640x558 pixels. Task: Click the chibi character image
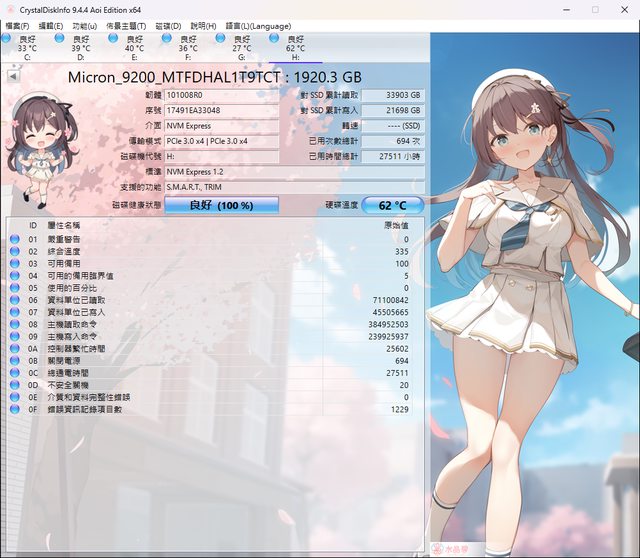point(39,140)
